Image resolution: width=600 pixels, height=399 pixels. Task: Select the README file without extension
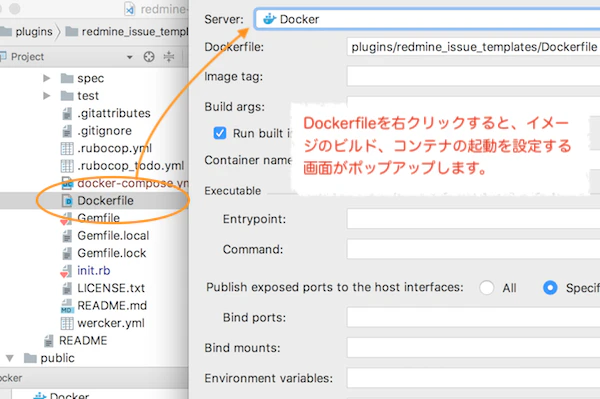pyautogui.click(x=83, y=340)
